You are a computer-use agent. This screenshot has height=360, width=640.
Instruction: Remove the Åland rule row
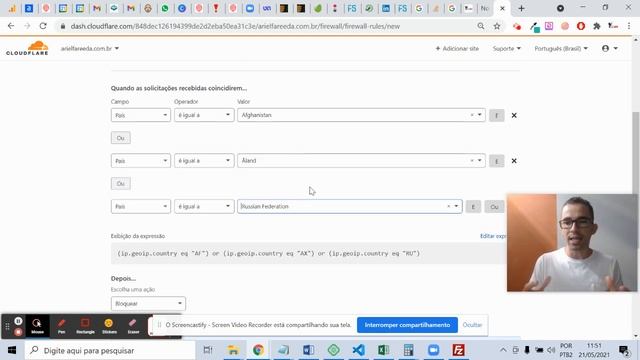(x=514, y=161)
